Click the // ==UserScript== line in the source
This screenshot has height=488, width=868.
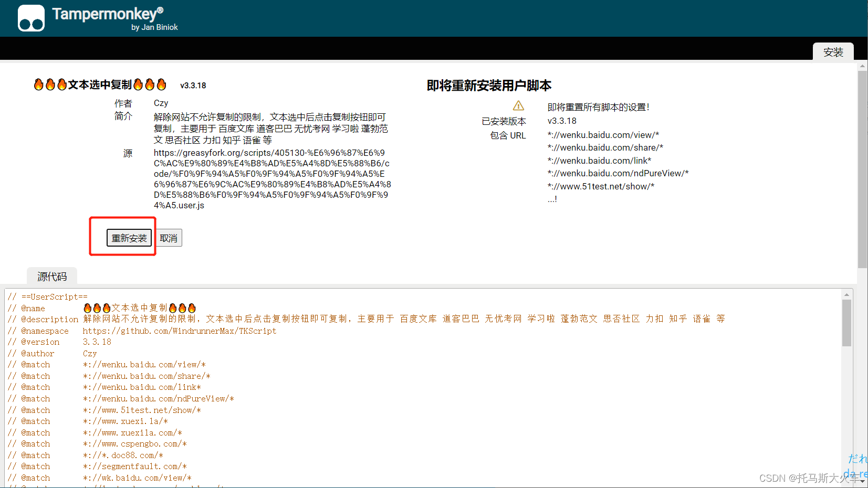[48, 297]
